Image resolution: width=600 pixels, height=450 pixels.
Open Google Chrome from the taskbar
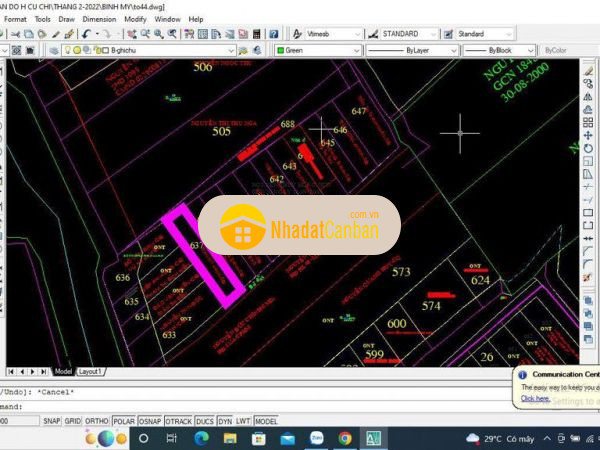tap(344, 438)
